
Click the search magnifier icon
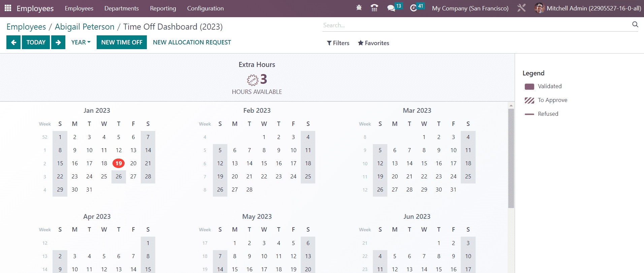[x=635, y=25]
